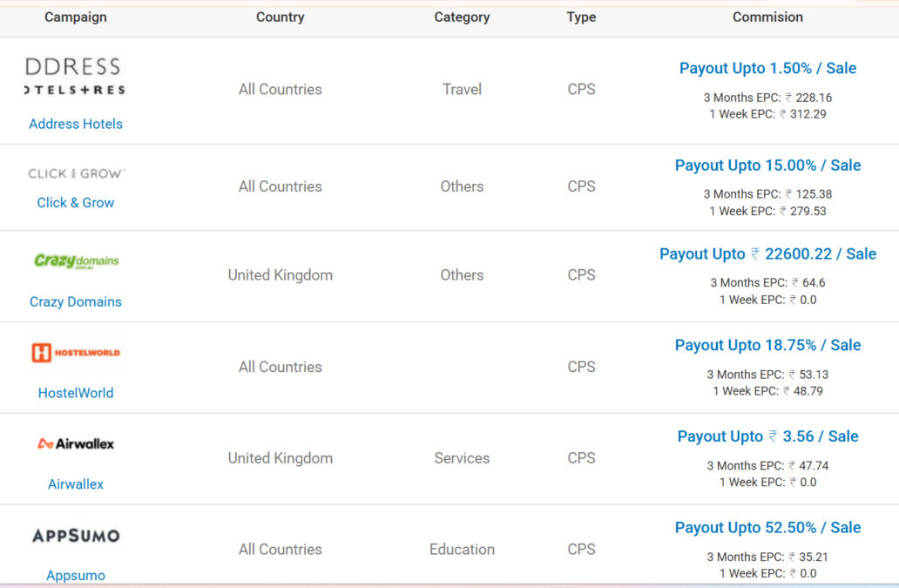Open the Appsumo campaign link
This screenshot has width=899, height=588.
coord(76,575)
